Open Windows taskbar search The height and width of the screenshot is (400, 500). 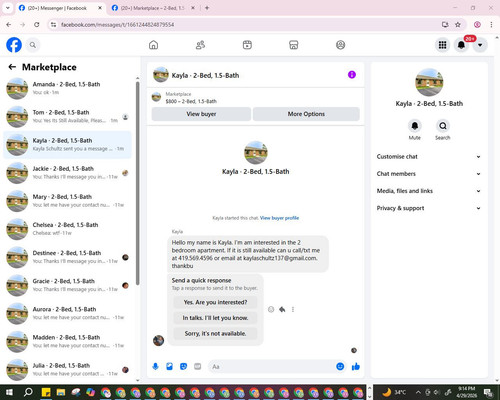pos(28,392)
